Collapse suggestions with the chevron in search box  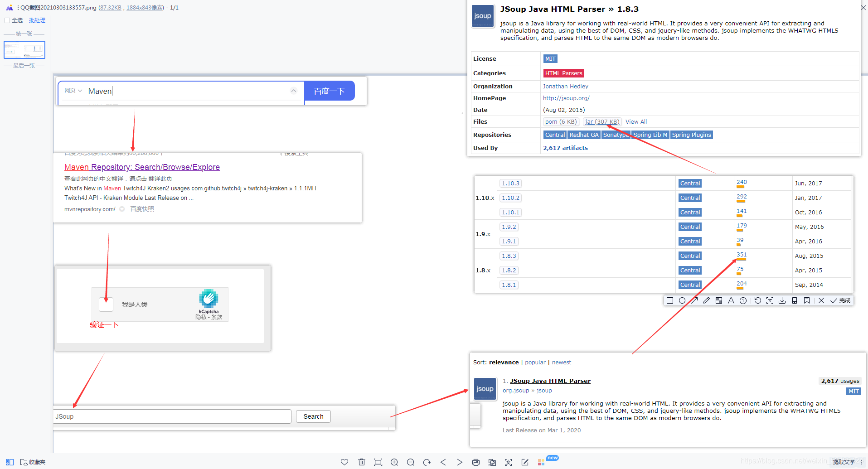coord(294,91)
